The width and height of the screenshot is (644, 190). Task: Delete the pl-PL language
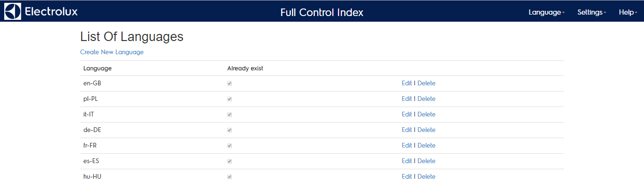coord(426,99)
